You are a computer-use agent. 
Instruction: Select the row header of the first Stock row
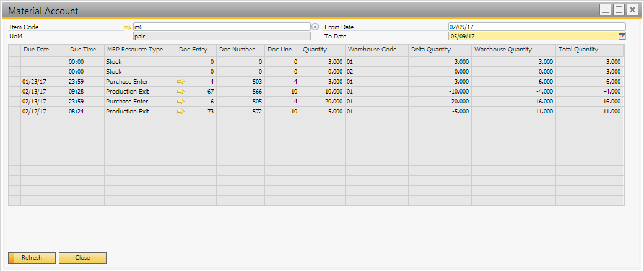[x=14, y=62]
